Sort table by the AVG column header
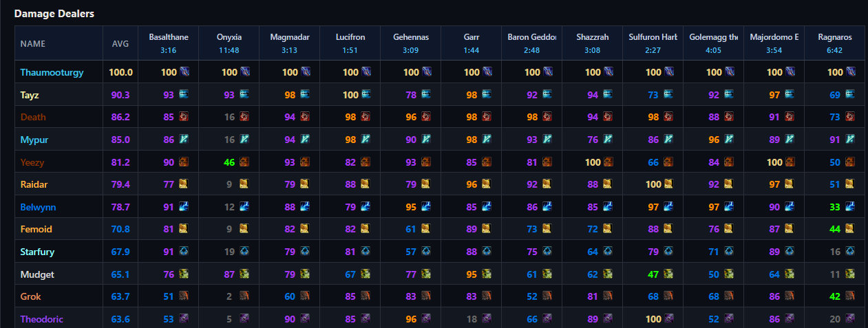868x328 pixels. [x=120, y=44]
